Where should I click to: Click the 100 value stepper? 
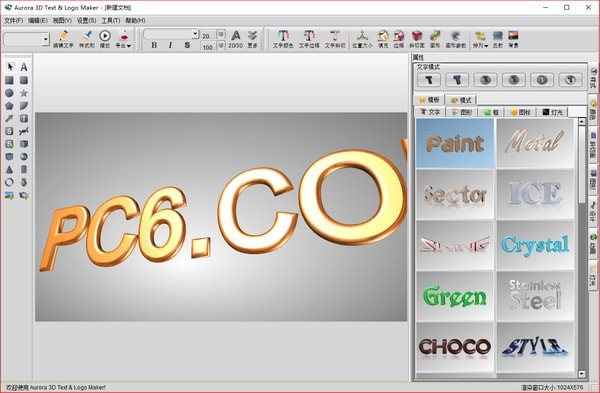(x=221, y=46)
